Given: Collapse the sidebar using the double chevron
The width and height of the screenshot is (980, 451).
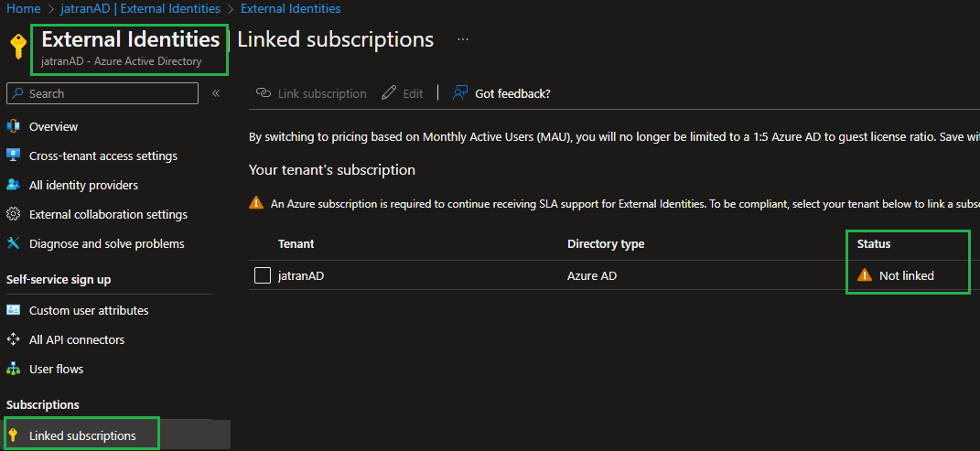Looking at the screenshot, I should (216, 93).
